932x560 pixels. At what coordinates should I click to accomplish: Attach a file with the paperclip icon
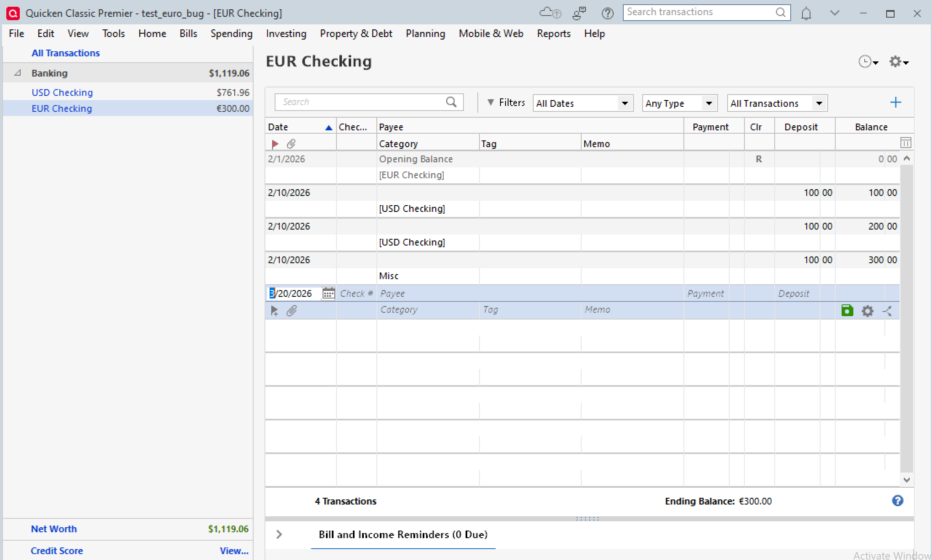(x=291, y=311)
